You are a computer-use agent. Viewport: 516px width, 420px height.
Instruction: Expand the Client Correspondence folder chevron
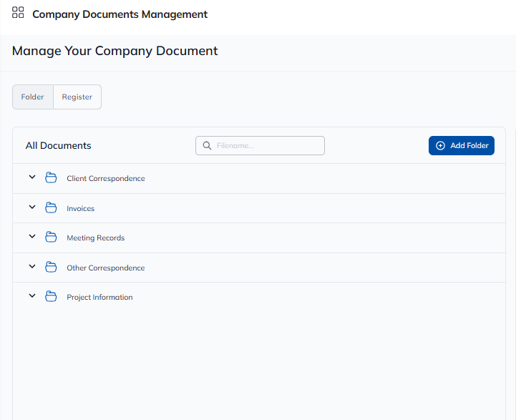(x=32, y=177)
